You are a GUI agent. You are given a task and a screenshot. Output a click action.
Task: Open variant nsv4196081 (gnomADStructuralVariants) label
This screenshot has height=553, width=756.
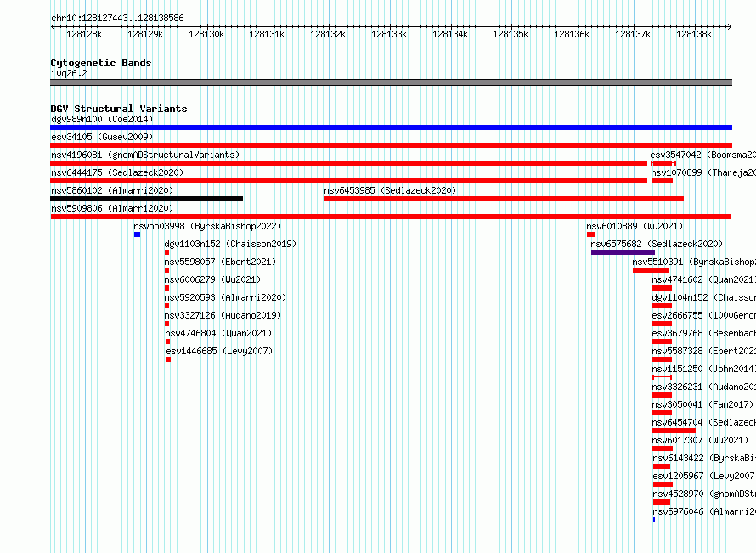145,155
